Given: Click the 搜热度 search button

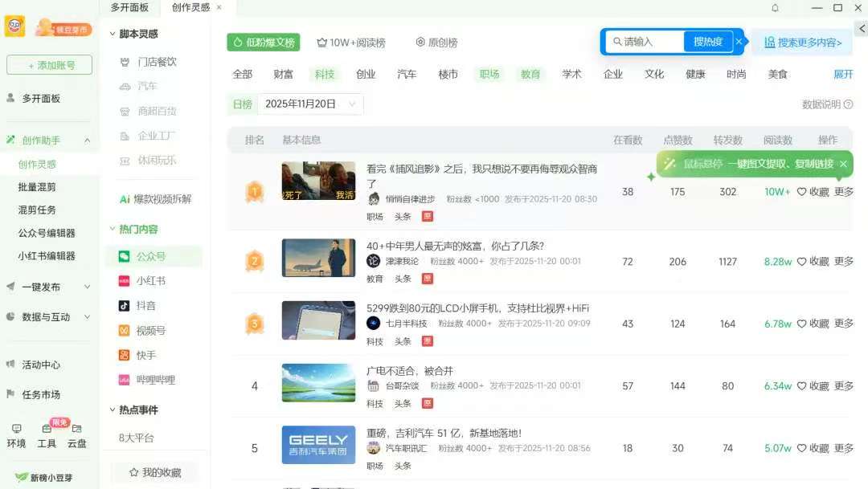Looking at the screenshot, I should (708, 42).
